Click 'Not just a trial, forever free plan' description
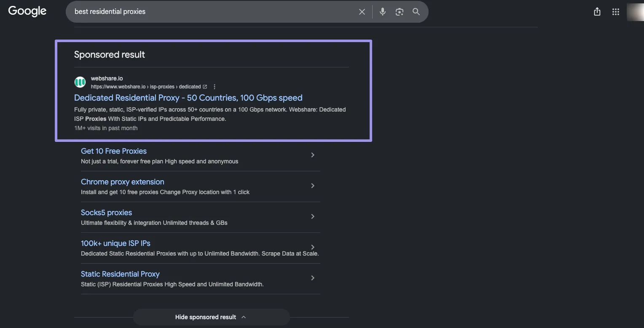The height and width of the screenshot is (328, 644). (159, 161)
